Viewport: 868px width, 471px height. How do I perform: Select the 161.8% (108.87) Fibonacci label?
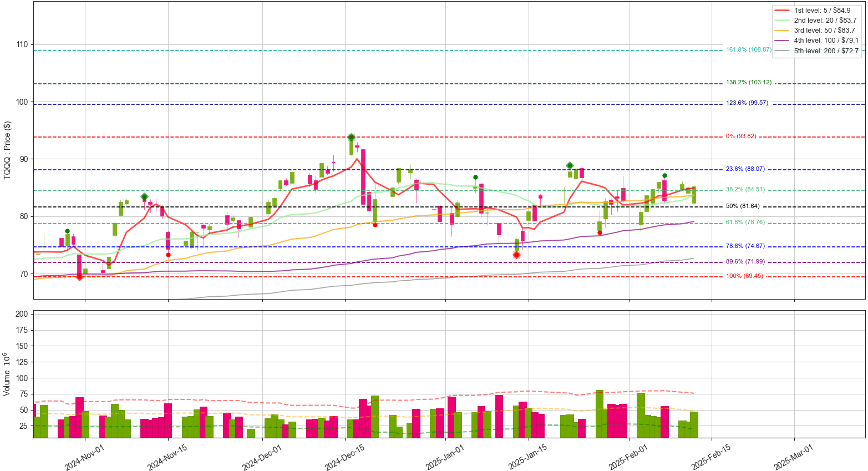(x=749, y=50)
